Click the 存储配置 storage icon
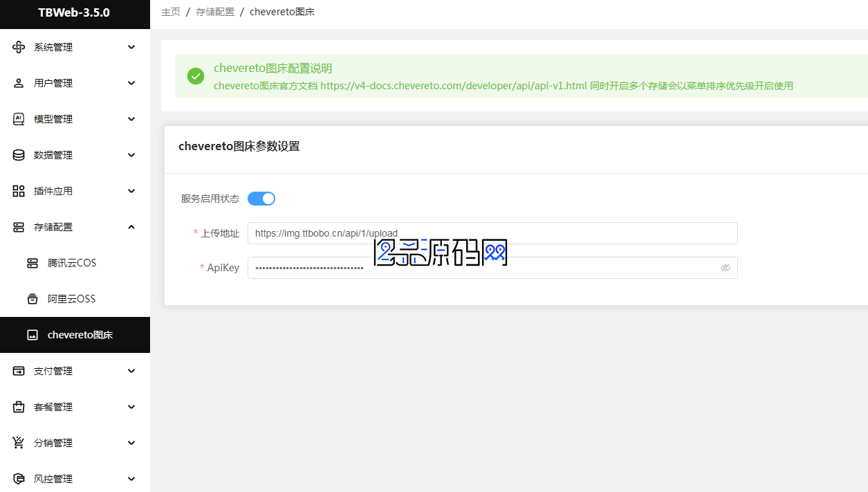 (19, 227)
